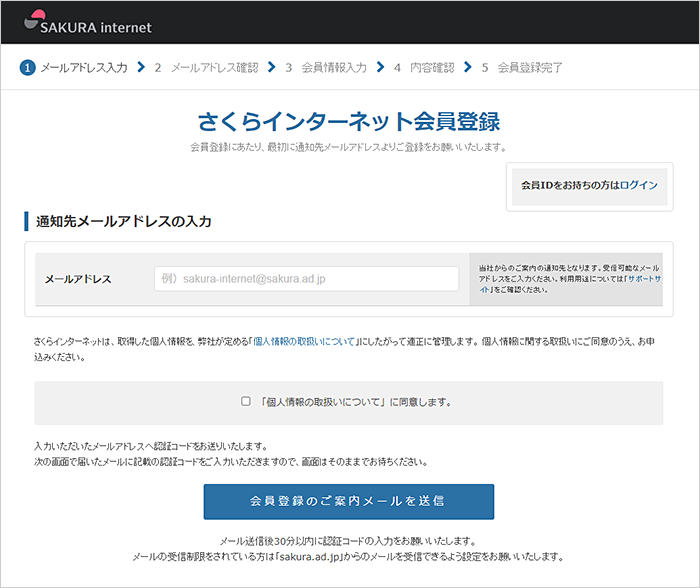Click the メールアドレス field label
700x588 pixels.
(78, 279)
